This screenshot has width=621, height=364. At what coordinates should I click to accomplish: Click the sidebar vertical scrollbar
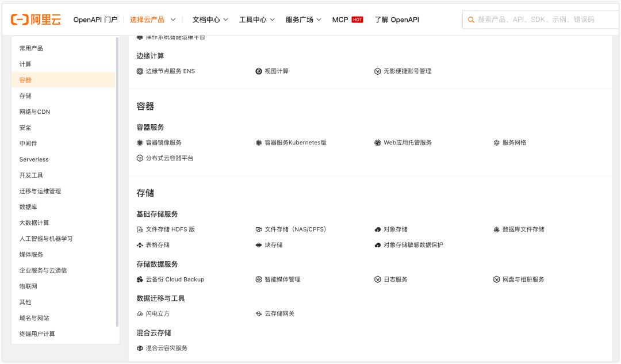pos(117,182)
